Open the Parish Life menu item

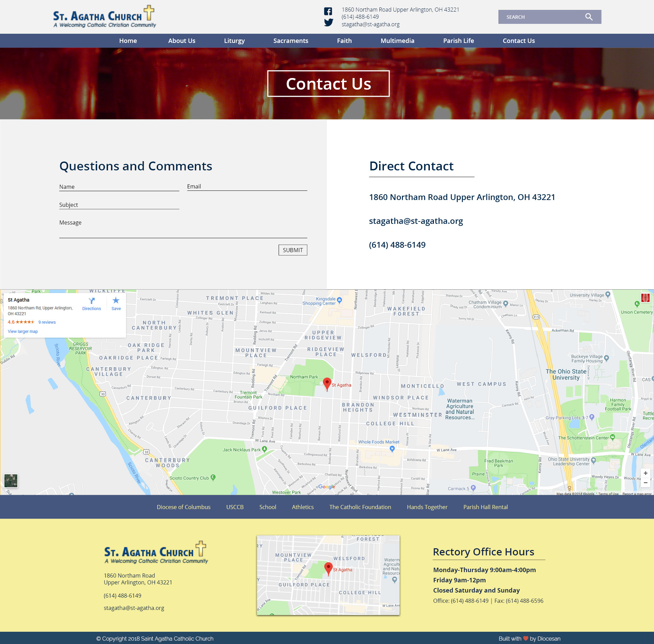click(458, 41)
